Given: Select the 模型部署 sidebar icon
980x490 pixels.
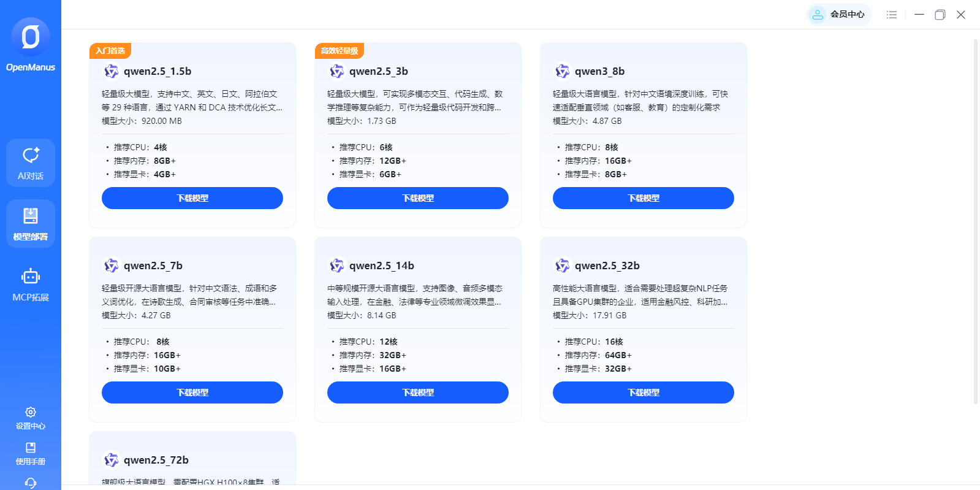Looking at the screenshot, I should [x=31, y=223].
